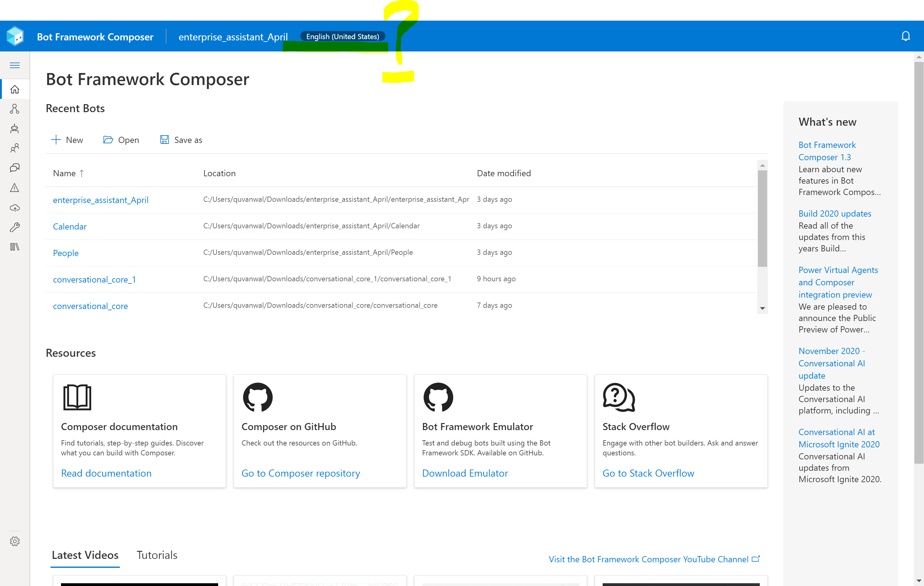Click Save as button
The width and height of the screenshot is (924, 586).
pos(181,140)
